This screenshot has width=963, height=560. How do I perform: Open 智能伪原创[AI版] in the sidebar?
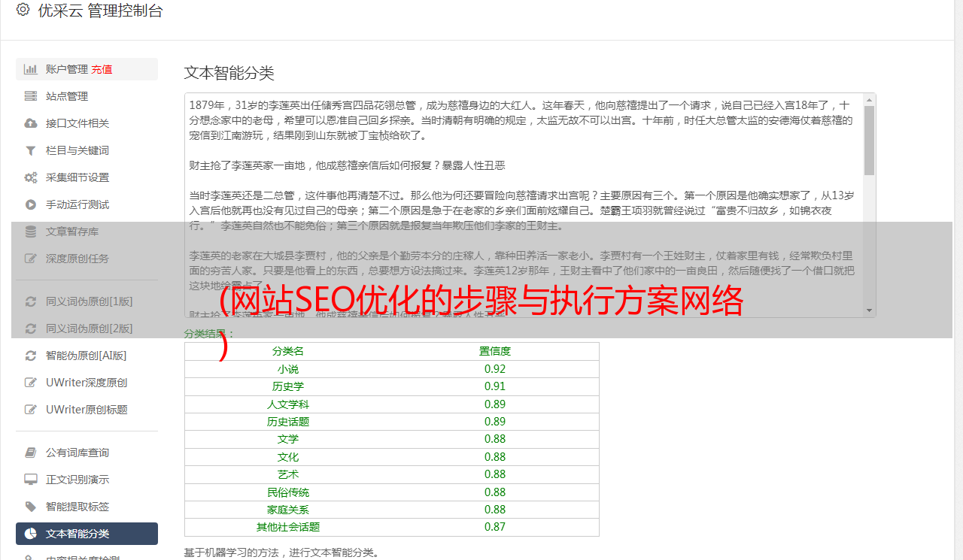87,356
